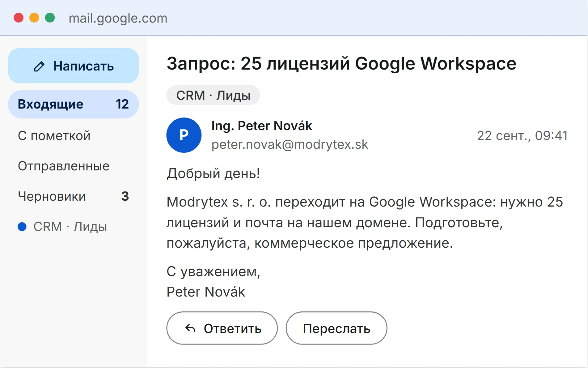
Task: Click email address peter.novak@modrytex.sk
Action: pyautogui.click(x=290, y=144)
